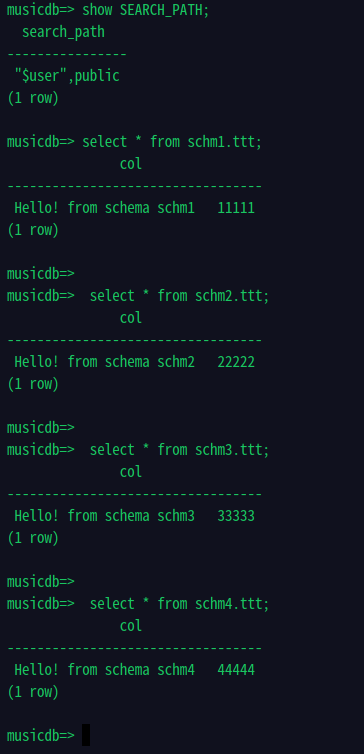Click the "$user",public result value
Viewport: 364px width, 754px height.
click(67, 75)
